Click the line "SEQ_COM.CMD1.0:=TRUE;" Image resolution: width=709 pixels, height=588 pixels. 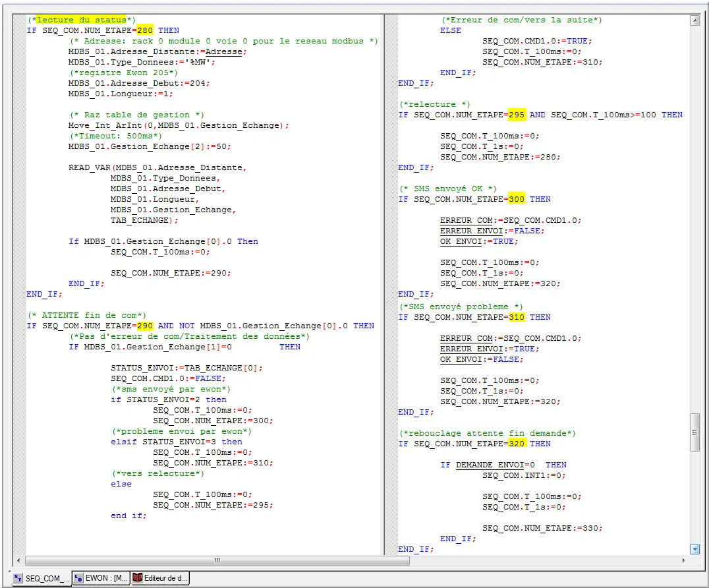pos(537,41)
